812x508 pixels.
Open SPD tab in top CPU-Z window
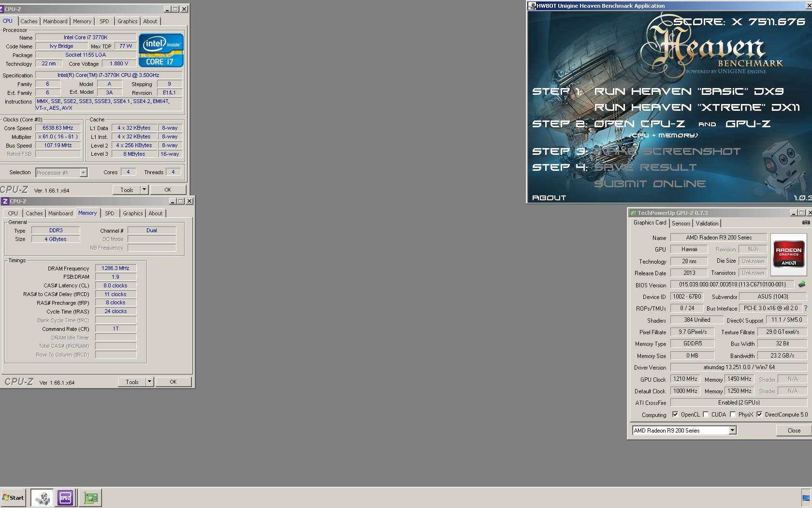click(104, 21)
